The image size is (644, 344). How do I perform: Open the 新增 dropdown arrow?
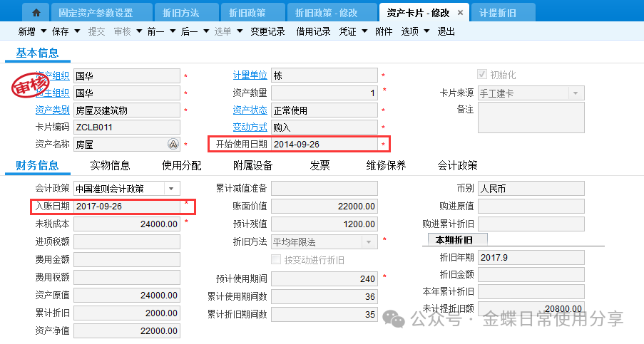[x=44, y=31]
